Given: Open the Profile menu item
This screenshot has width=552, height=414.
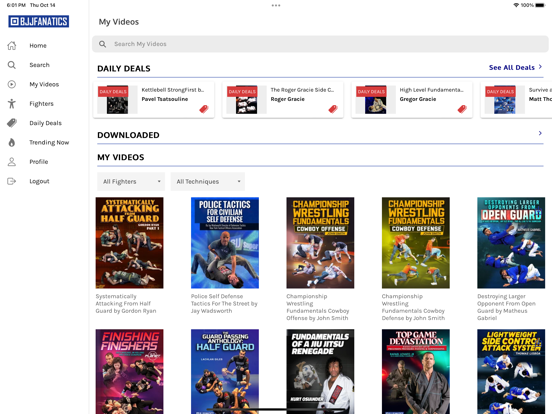Looking at the screenshot, I should click(x=39, y=162).
